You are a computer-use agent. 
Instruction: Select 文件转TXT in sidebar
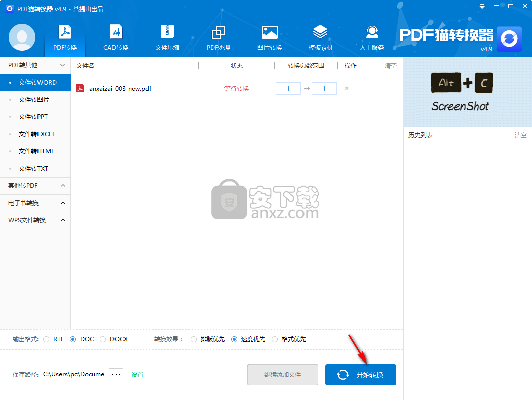(35, 169)
